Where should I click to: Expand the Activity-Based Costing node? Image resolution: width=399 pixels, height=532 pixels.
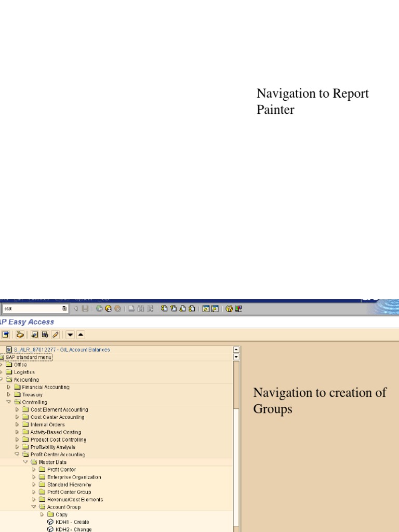[17, 432]
